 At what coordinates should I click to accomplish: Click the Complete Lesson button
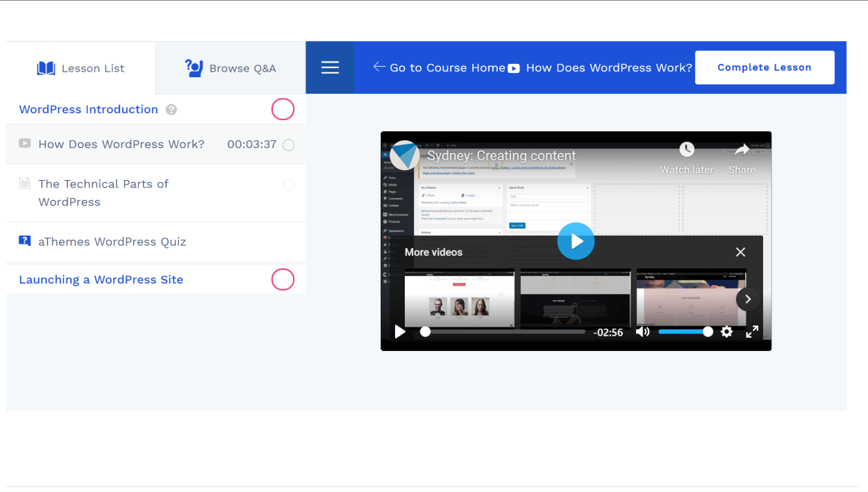[x=765, y=67]
